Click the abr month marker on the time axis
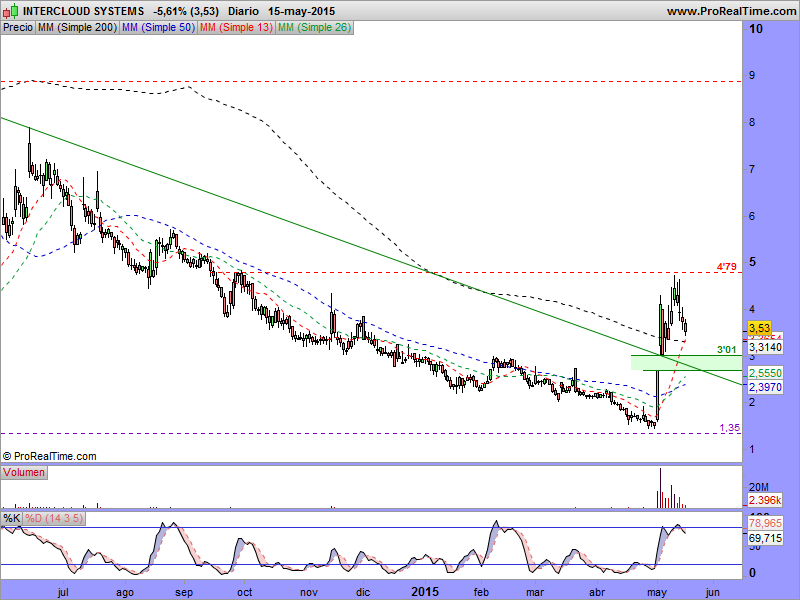 [x=597, y=592]
